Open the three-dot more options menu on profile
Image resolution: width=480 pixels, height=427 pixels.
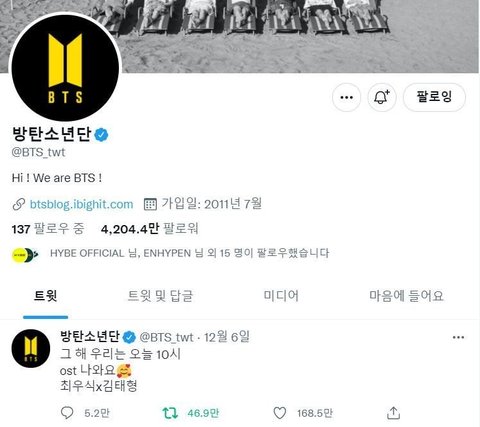346,97
